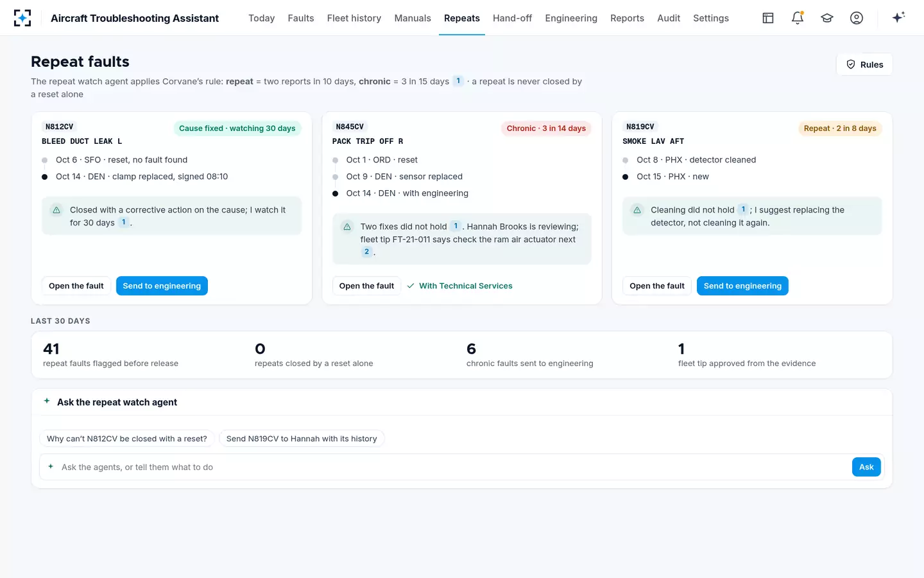This screenshot has width=924, height=578.
Task: Click the 'Chronic · 3 in 14 days' badge
Action: (x=546, y=128)
